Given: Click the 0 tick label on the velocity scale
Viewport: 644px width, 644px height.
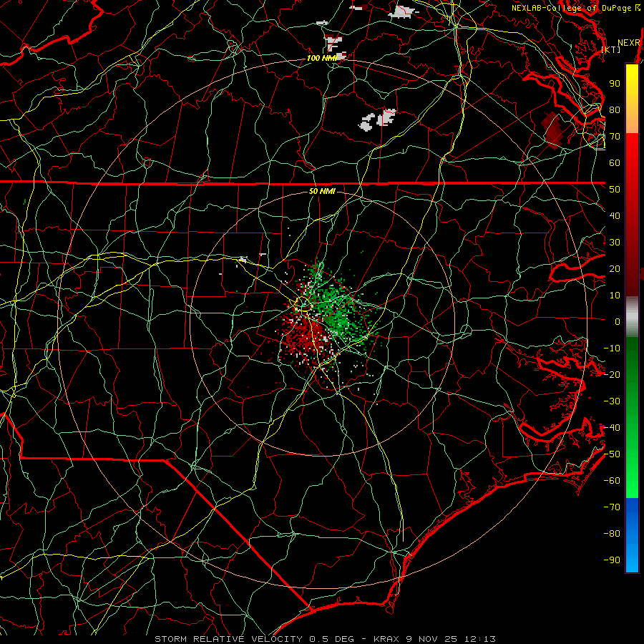Looking at the screenshot, I should (x=618, y=321).
